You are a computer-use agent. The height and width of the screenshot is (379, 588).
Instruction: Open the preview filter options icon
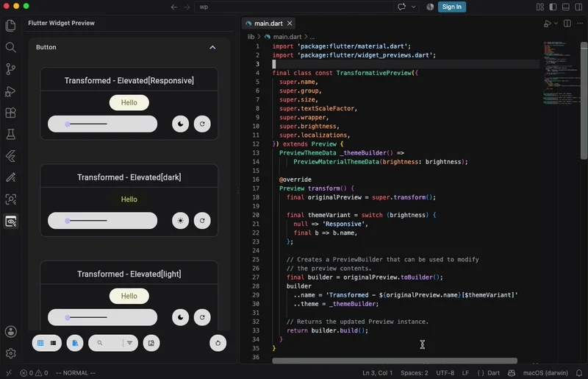tap(130, 343)
